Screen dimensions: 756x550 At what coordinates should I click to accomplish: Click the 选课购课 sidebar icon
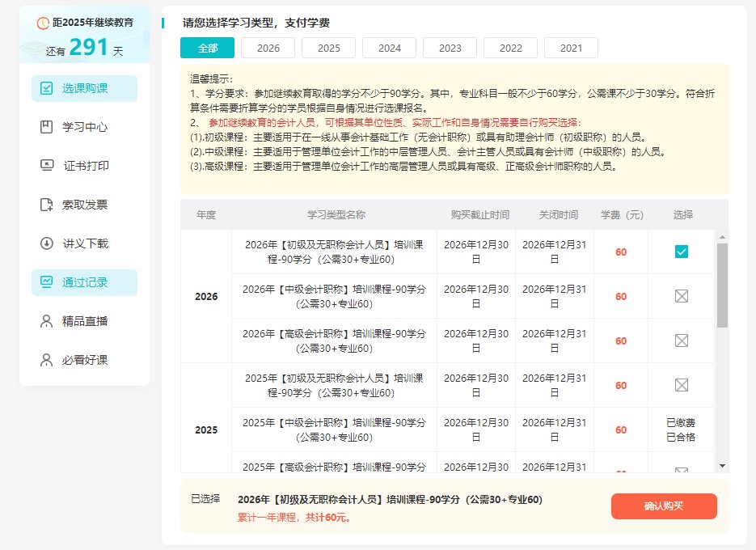click(47, 88)
